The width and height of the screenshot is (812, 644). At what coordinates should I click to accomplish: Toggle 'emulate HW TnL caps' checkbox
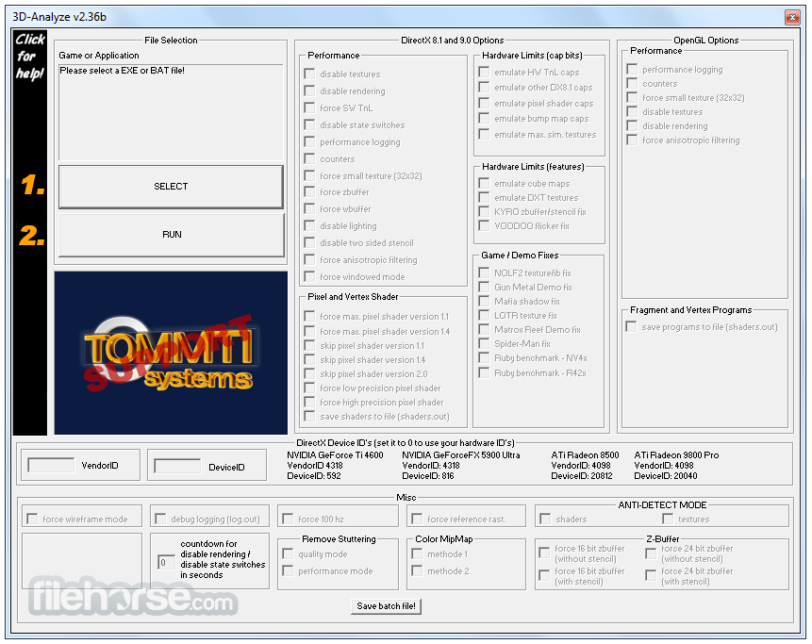(x=484, y=72)
